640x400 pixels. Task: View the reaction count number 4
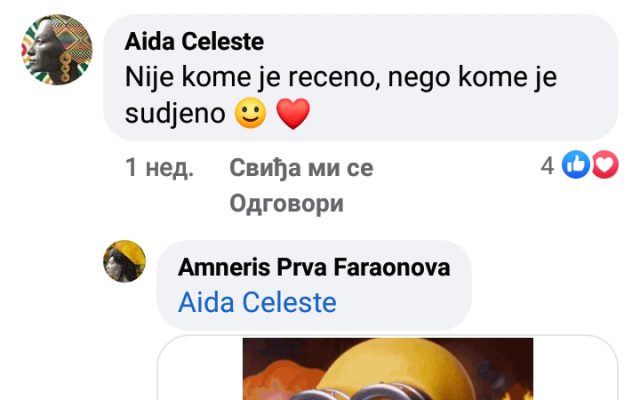547,166
